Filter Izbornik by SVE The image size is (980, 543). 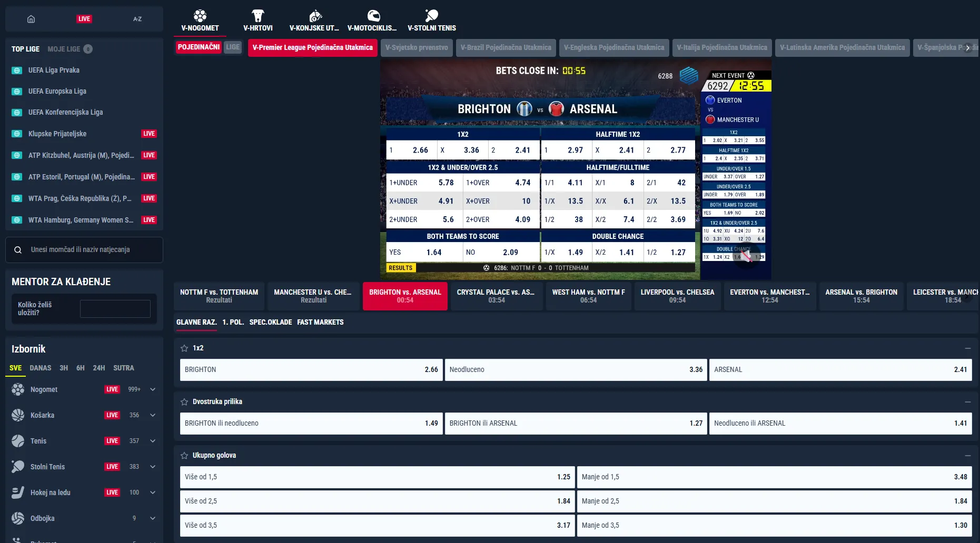tap(15, 368)
